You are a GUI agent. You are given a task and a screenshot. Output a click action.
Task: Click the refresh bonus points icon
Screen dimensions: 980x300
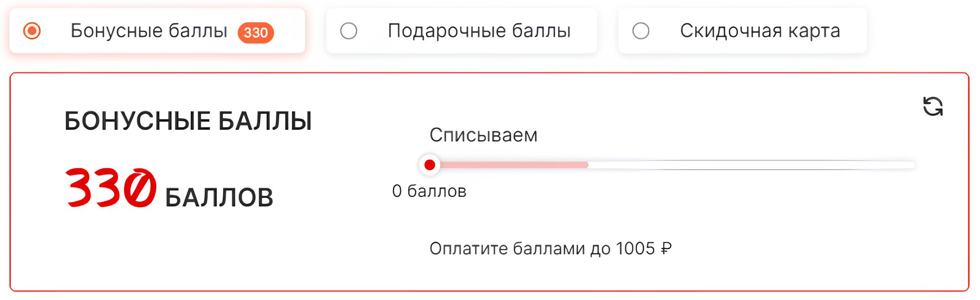[x=933, y=106]
